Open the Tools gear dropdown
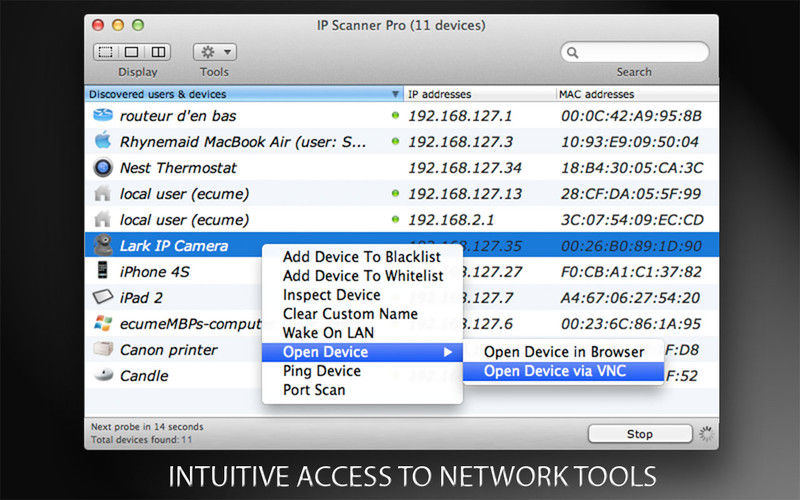The width and height of the screenshot is (800, 500). click(x=214, y=52)
